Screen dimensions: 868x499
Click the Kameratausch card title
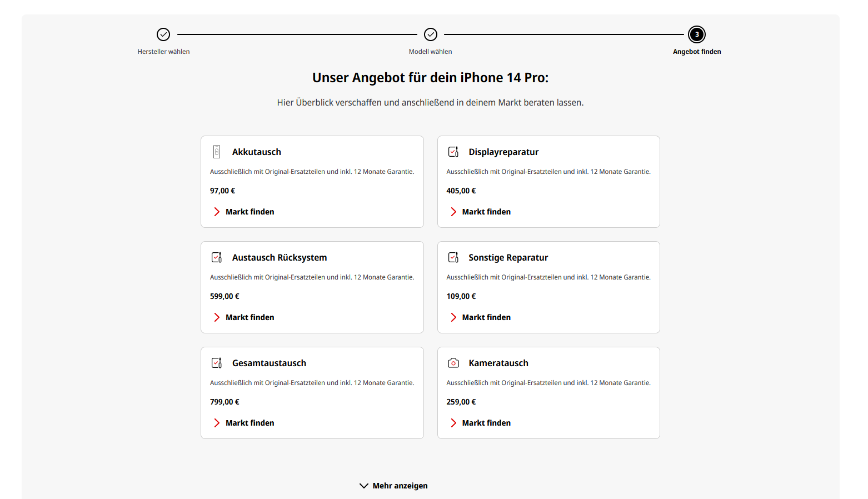pos(498,363)
